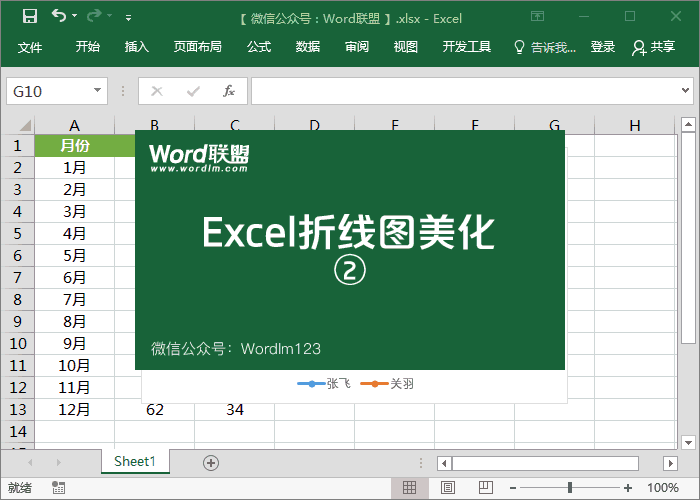Click the Redo arrow icon
The height and width of the screenshot is (500, 700).
pos(94,16)
